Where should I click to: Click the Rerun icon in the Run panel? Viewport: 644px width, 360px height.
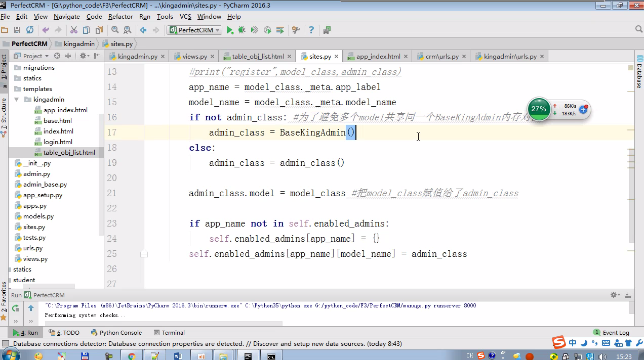coord(16,308)
